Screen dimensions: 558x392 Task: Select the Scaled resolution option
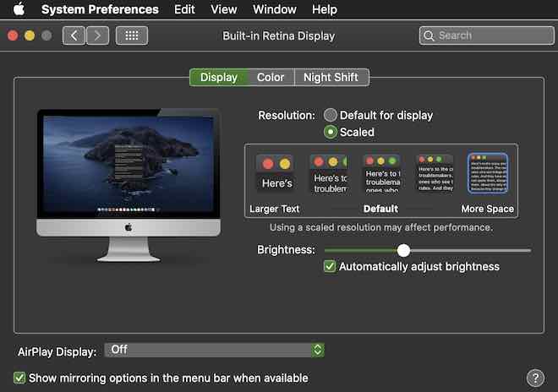pos(331,132)
